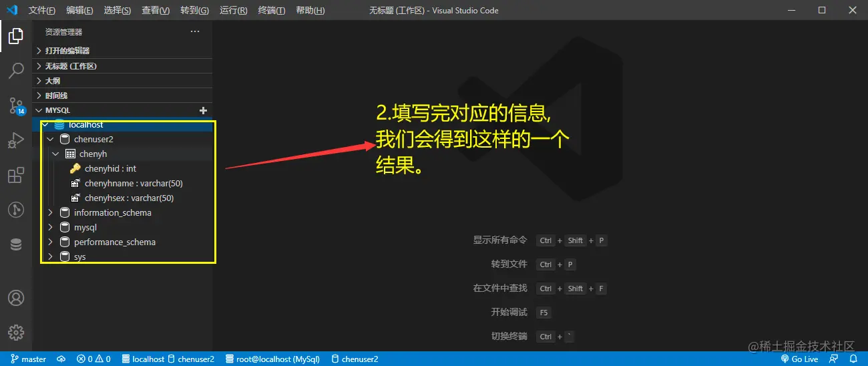Open errors and warnings status item

point(93,359)
